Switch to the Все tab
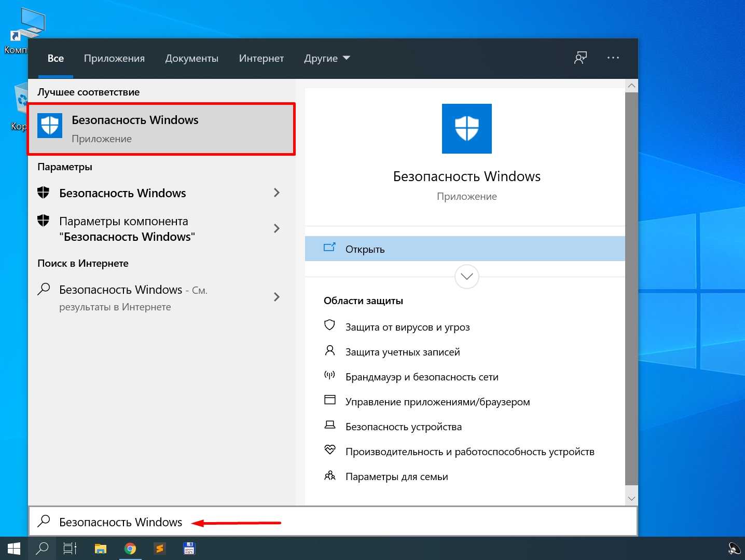 click(56, 58)
